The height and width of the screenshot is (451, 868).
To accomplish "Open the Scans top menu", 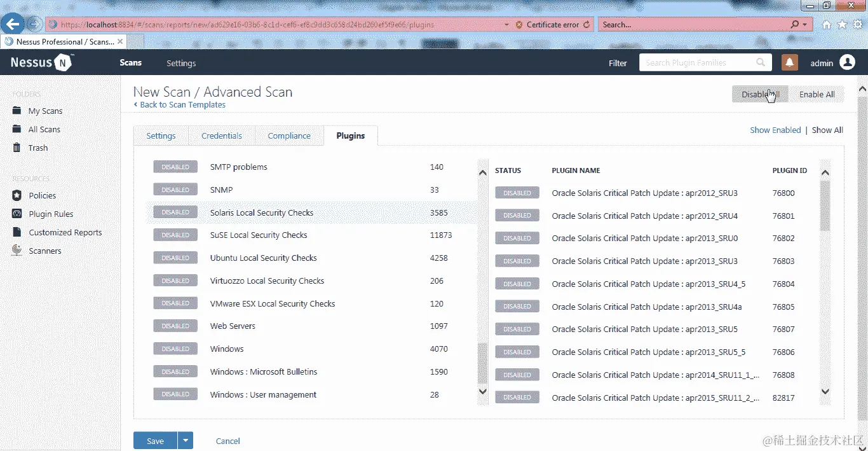I will 130,62.
